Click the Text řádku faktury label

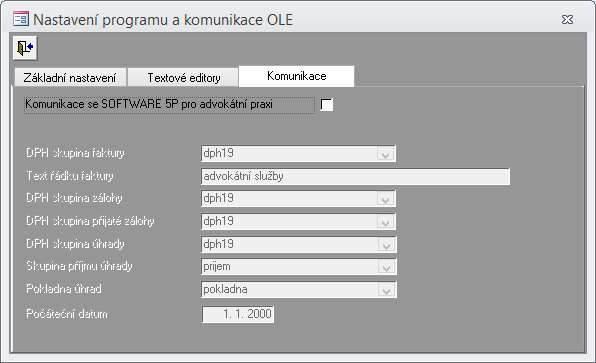click(70, 176)
